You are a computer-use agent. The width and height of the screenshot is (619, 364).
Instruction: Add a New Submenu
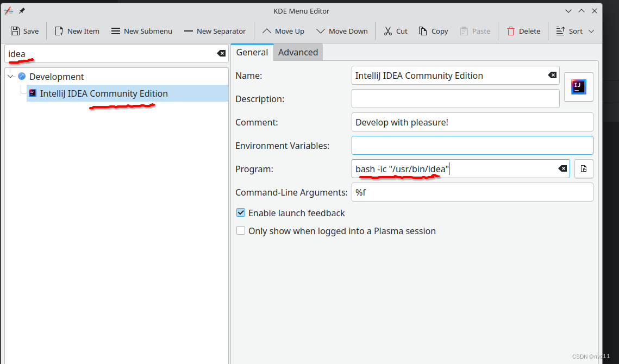pos(142,31)
